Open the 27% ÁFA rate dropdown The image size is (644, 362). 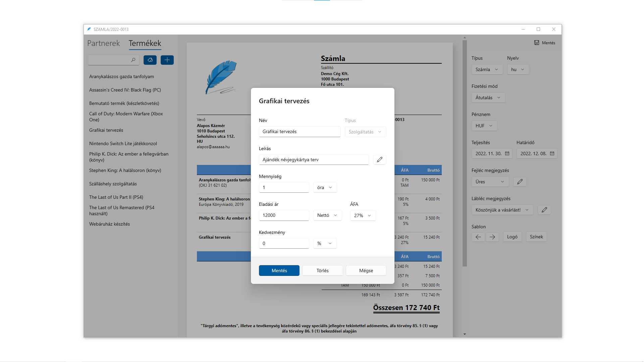click(x=362, y=216)
